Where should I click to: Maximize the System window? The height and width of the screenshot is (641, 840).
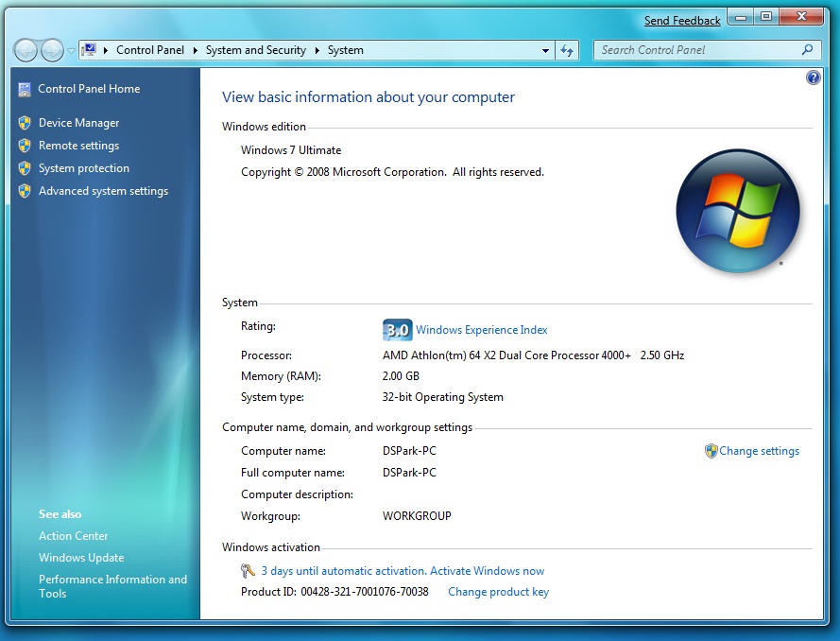[x=766, y=17]
